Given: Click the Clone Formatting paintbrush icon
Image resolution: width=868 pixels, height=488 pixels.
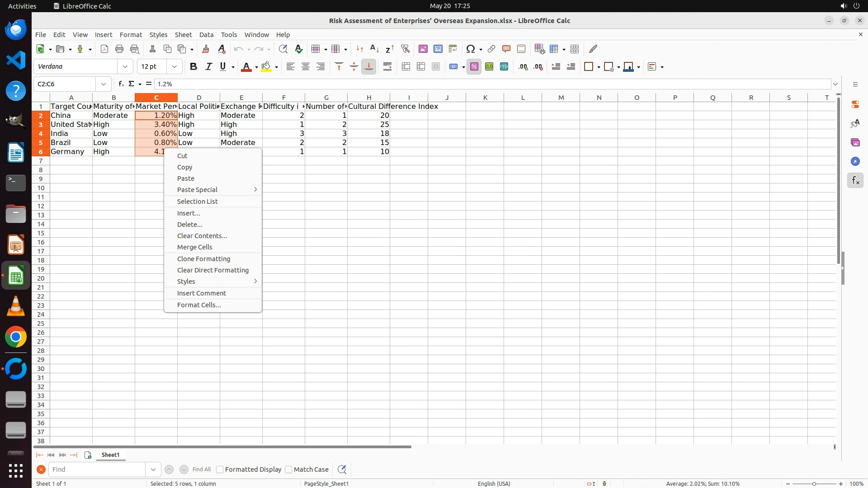Looking at the screenshot, I should [x=206, y=49].
